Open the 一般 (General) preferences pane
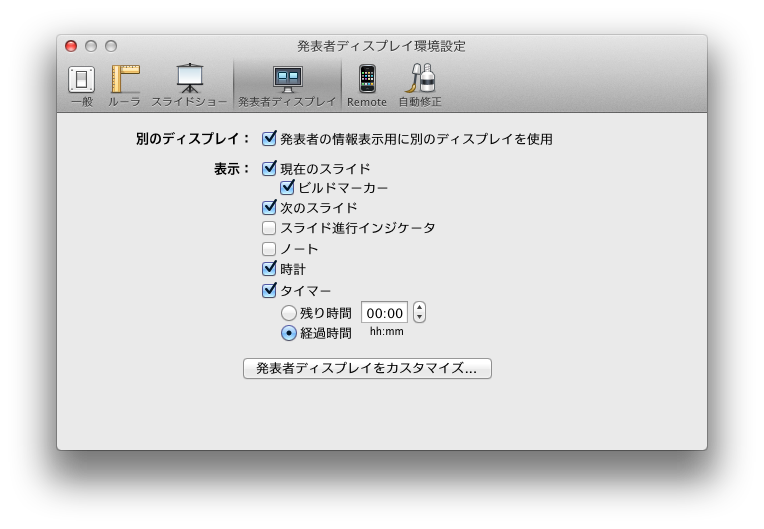The image size is (764, 529). (x=81, y=85)
